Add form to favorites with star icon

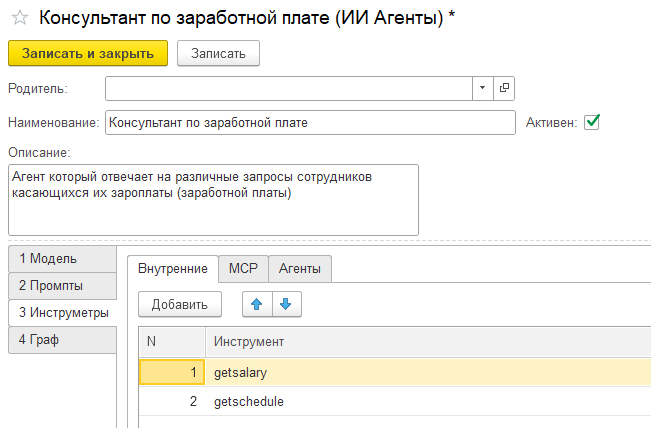pos(19,19)
